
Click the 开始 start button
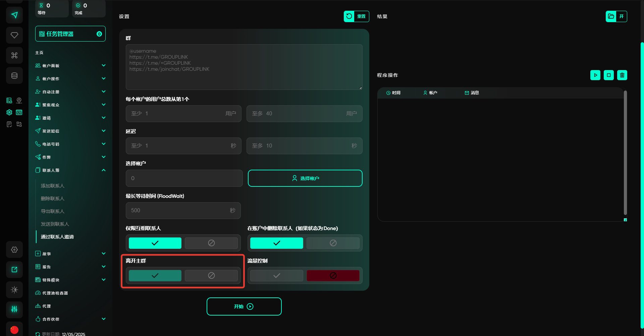(x=244, y=306)
